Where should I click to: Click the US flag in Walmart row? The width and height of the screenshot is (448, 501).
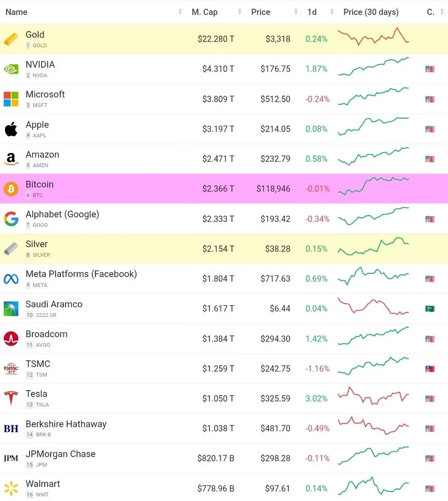tap(430, 488)
